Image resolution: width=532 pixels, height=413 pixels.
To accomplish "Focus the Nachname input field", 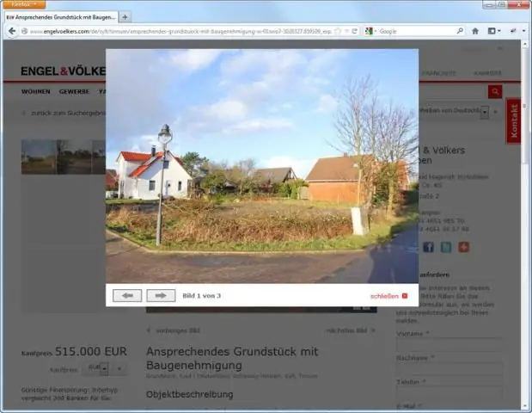I will coord(449,369).
